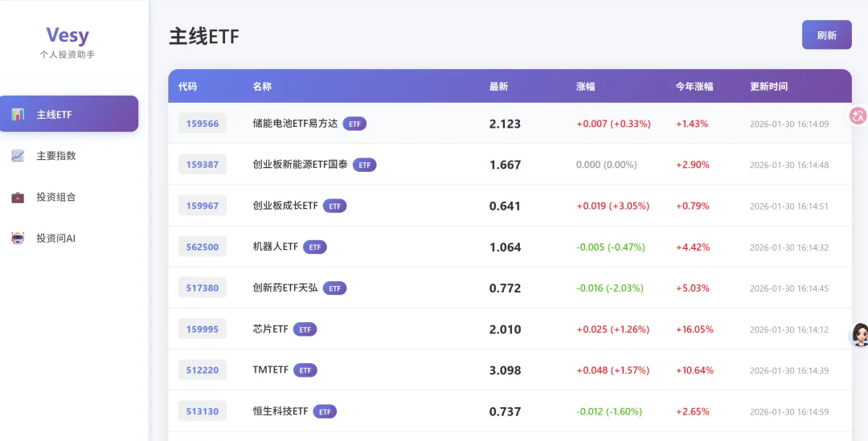Screen dimensions: 868x441
Task: Click the name 创新药ETF天弘
Action: 285,288
